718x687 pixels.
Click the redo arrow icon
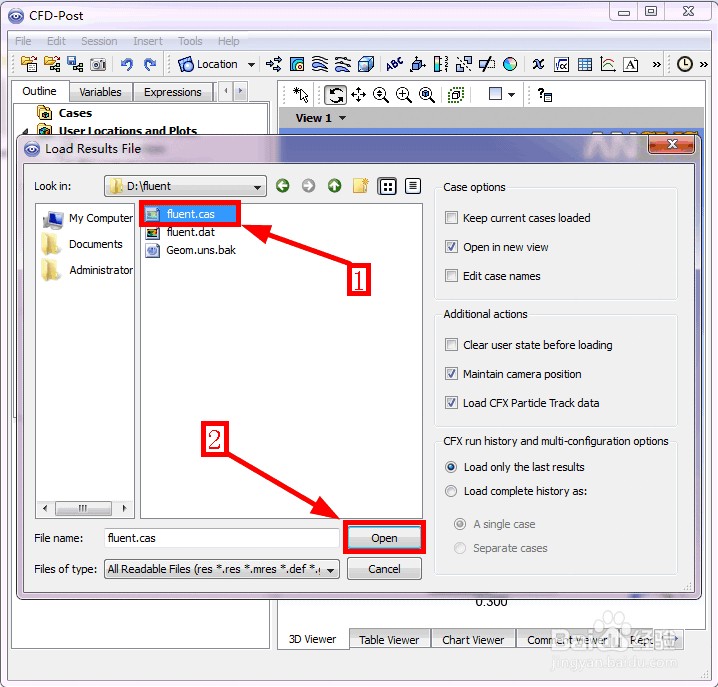pyautogui.click(x=150, y=64)
